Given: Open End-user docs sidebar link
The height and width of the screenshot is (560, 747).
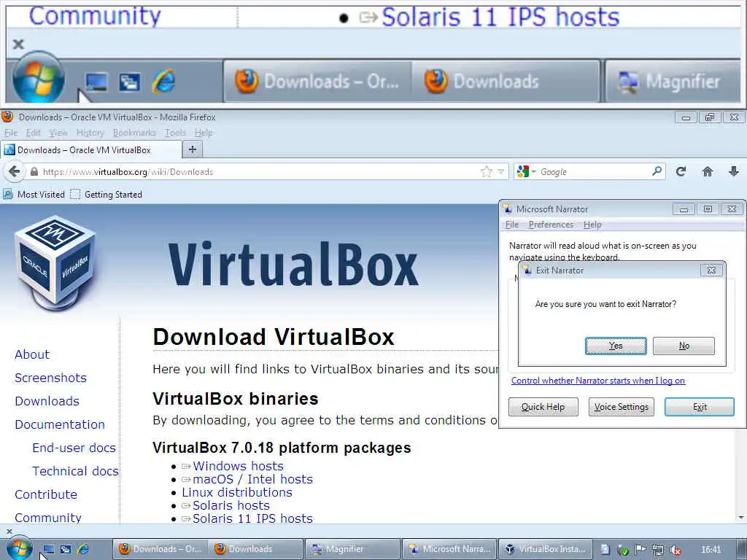Looking at the screenshot, I should point(74,448).
